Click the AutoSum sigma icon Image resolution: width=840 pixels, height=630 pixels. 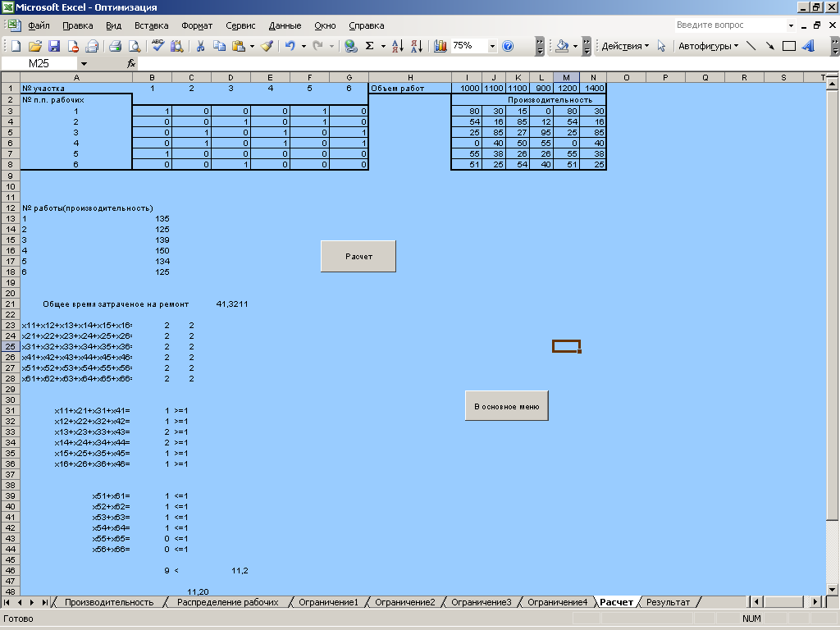(370, 46)
